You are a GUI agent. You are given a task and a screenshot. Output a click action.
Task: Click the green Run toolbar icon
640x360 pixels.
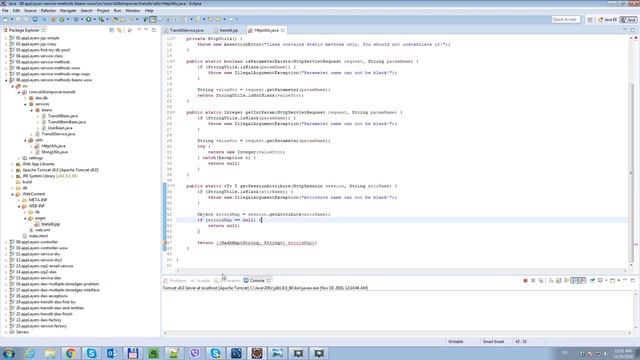coord(88,19)
